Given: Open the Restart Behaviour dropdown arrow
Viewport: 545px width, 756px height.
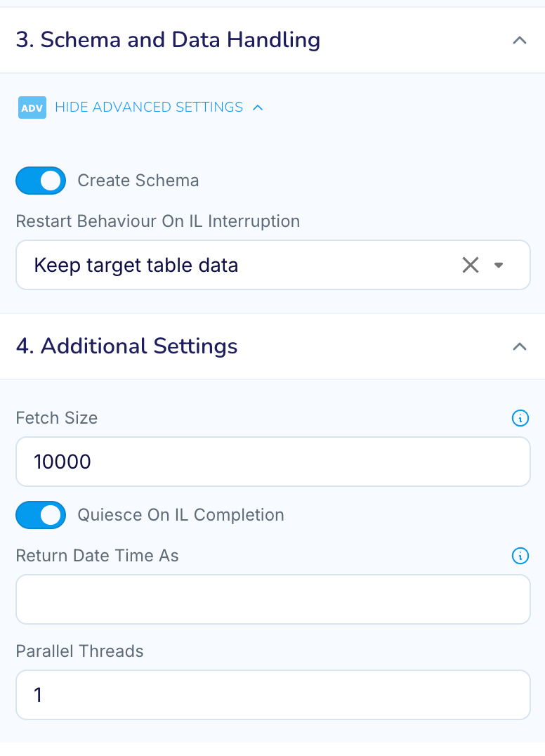Looking at the screenshot, I should pyautogui.click(x=499, y=265).
